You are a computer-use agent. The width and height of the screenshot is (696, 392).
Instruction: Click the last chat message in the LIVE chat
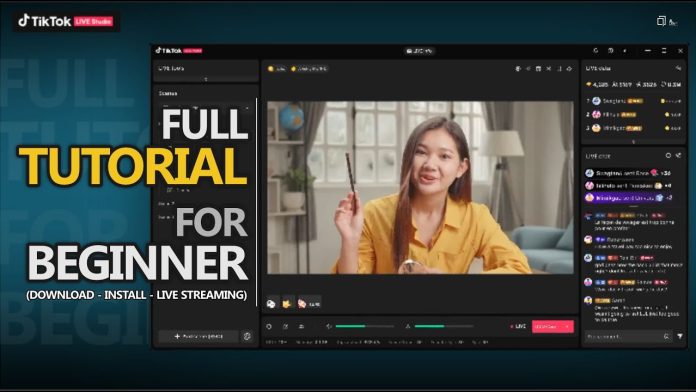633,309
